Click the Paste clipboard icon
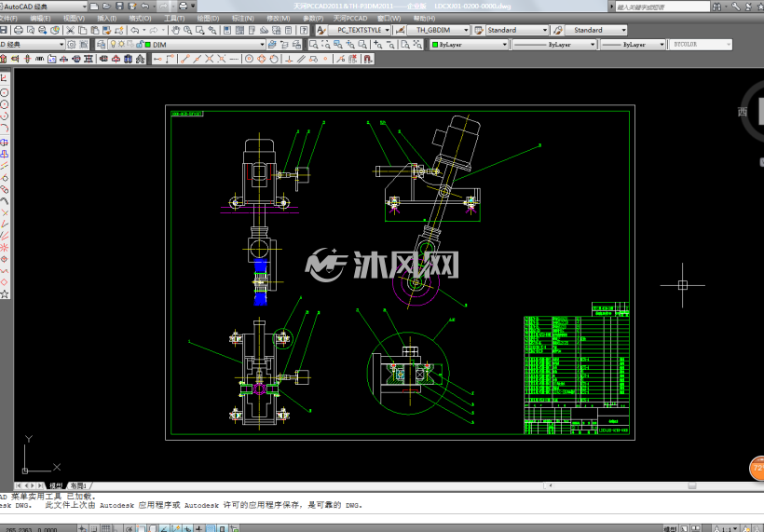 (x=94, y=30)
